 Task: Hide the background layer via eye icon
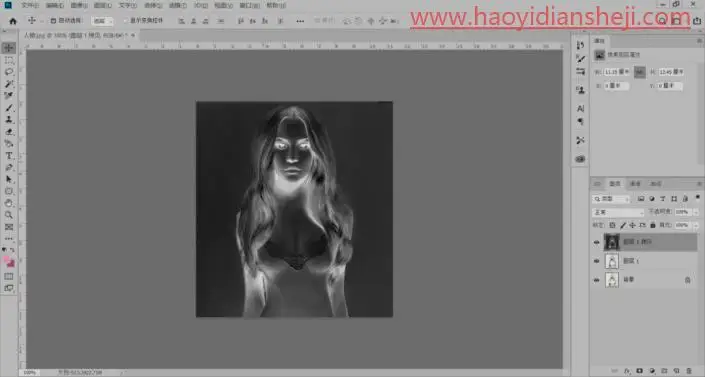pyautogui.click(x=597, y=280)
